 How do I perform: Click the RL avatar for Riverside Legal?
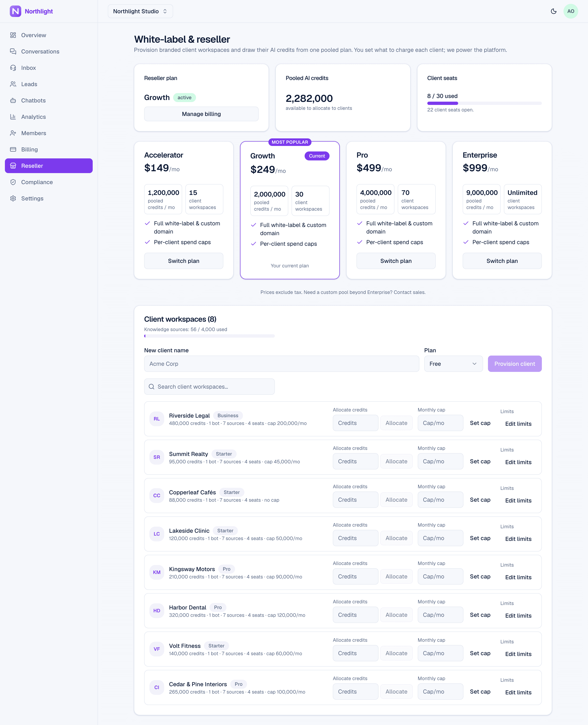click(x=156, y=419)
